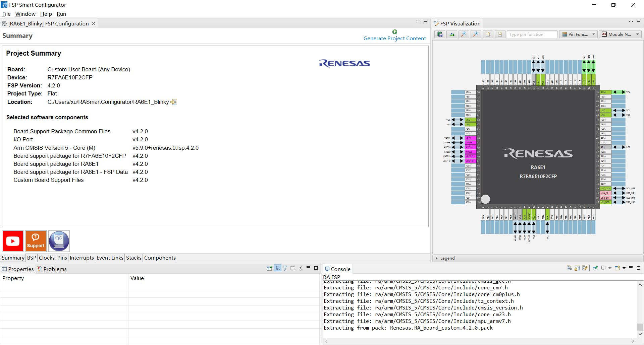Switch to the Interrupts tab

point(82,258)
